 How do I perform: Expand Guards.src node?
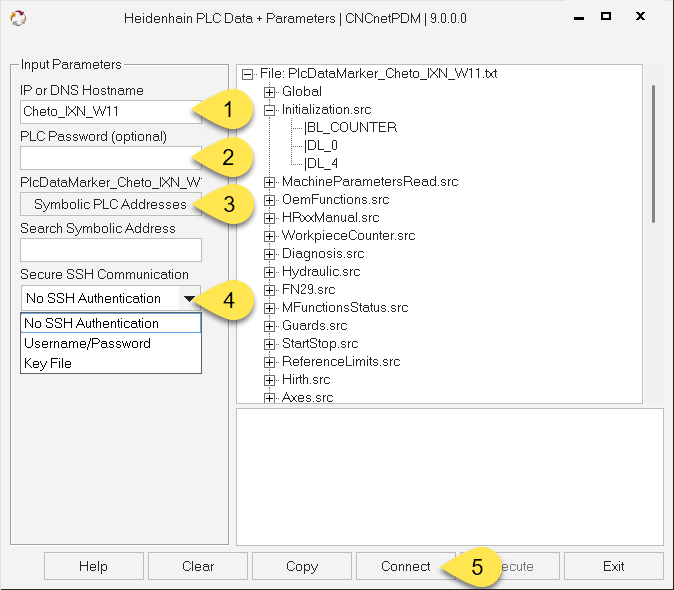point(269,326)
